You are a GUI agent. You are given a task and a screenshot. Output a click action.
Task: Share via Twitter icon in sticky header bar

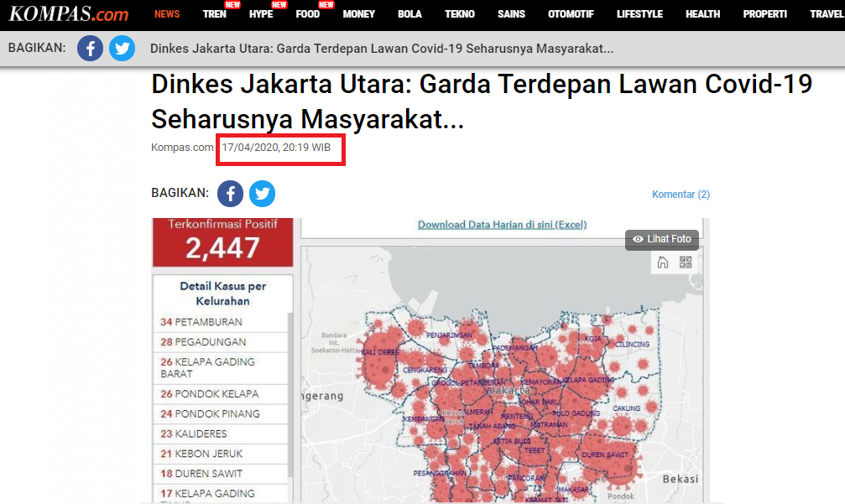coord(122,49)
